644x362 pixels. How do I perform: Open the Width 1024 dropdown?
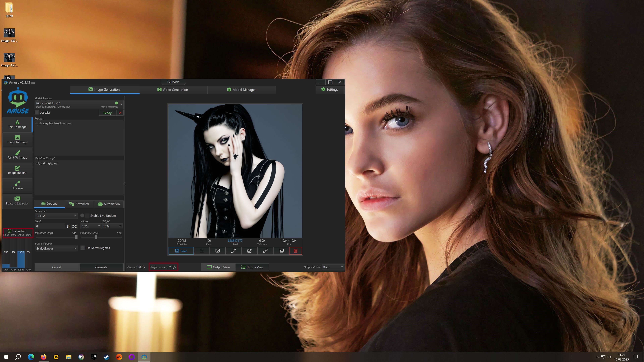(x=91, y=226)
